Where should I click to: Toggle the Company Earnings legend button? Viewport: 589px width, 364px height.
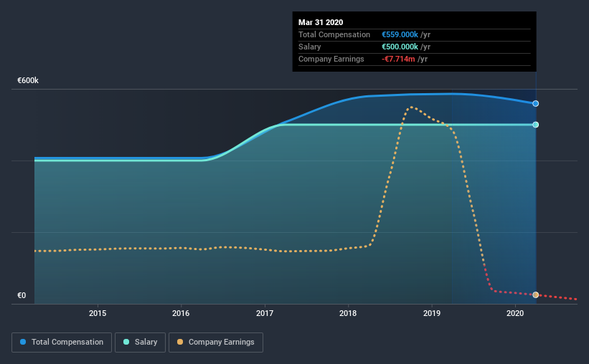coord(216,343)
